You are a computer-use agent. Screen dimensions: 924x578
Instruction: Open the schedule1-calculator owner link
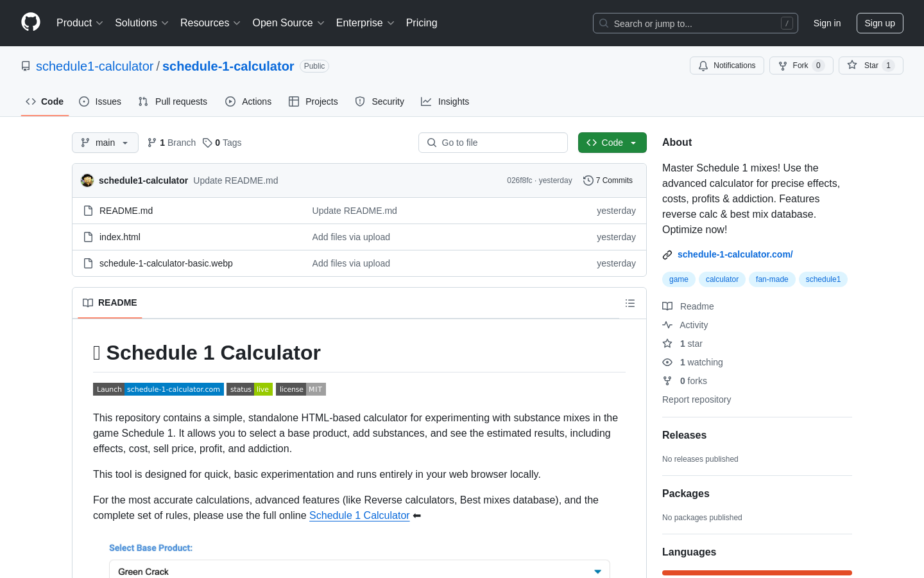(x=95, y=66)
